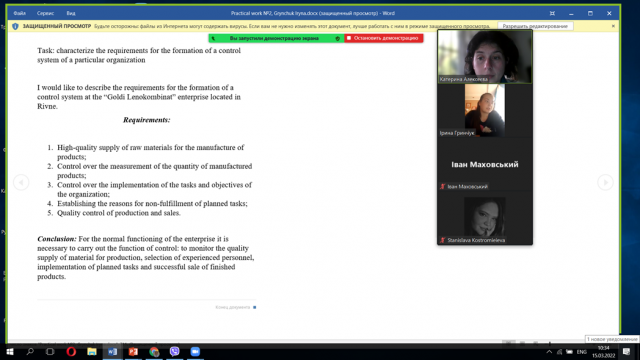
Task: Switch to Chrome on taskbar
Action: click(x=154, y=351)
